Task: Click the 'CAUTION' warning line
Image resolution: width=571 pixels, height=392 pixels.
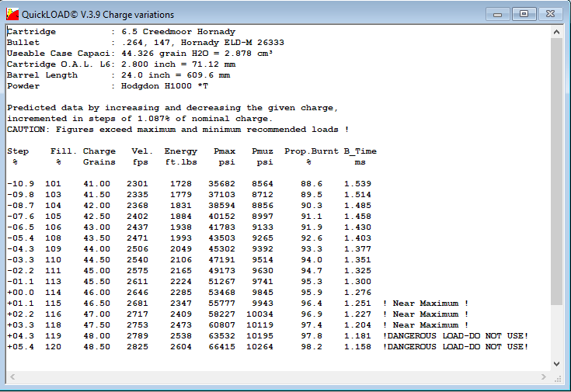Action: pos(178,130)
